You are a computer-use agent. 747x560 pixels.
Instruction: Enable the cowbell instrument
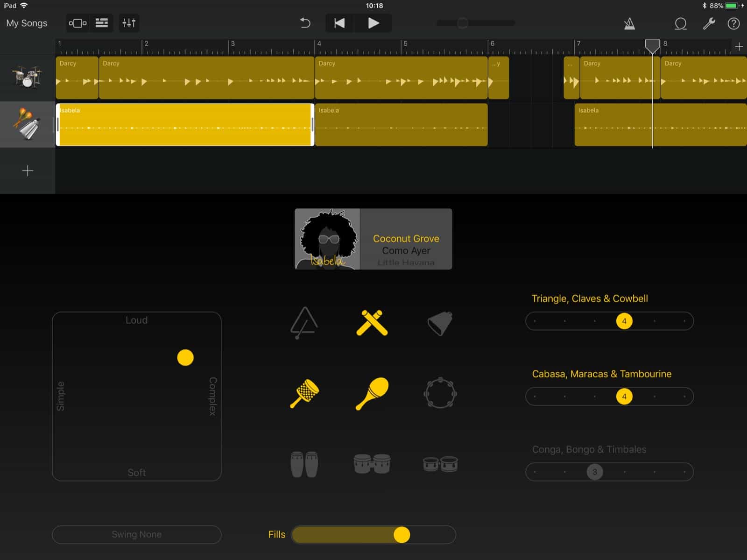click(439, 323)
